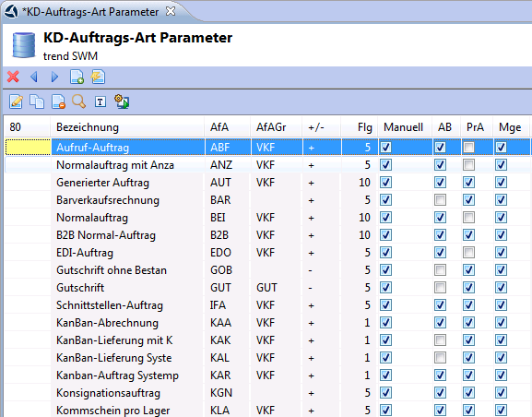Screen dimensions: 532x417
Task: Click the lightning document icon
Action: click(99, 77)
